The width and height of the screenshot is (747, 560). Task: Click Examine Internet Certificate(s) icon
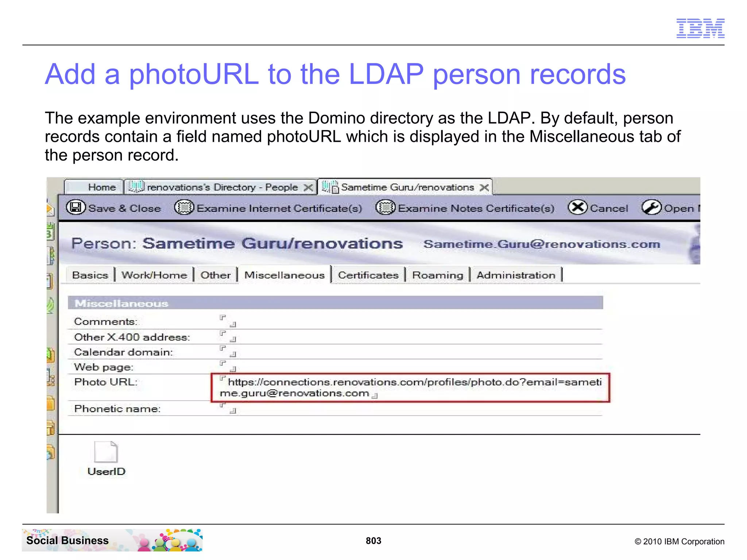184,208
